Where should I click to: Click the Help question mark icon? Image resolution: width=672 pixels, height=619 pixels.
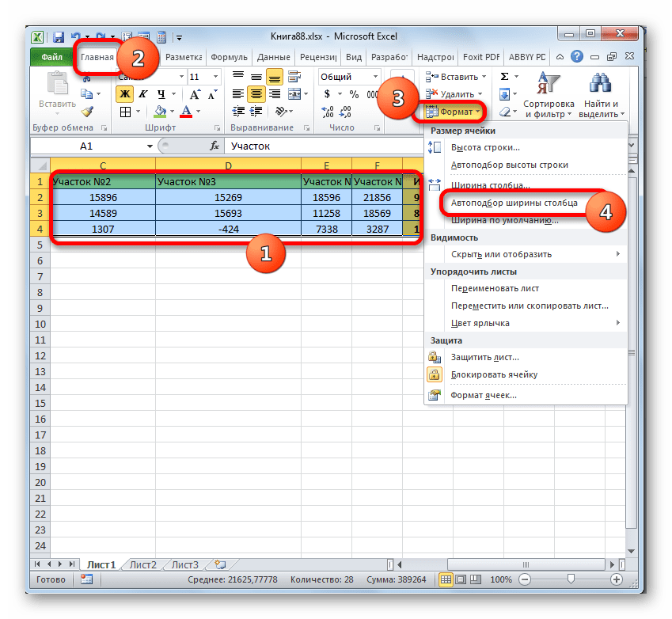click(577, 56)
